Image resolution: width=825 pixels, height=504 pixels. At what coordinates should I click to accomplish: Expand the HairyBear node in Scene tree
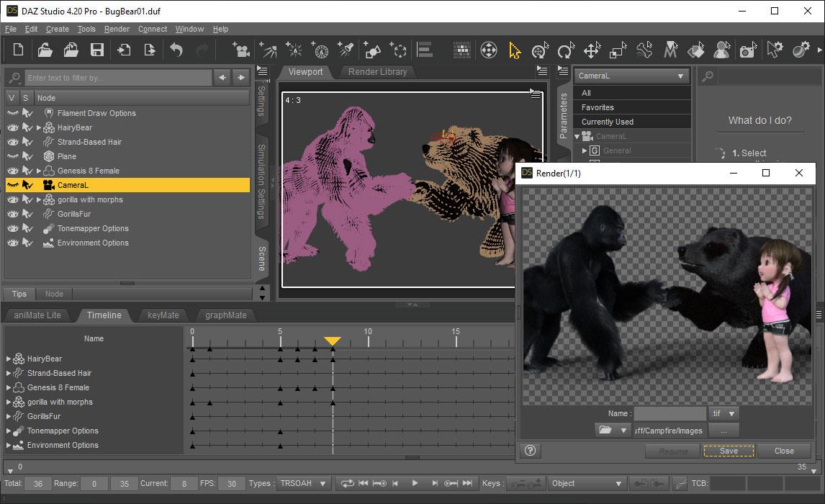point(39,127)
